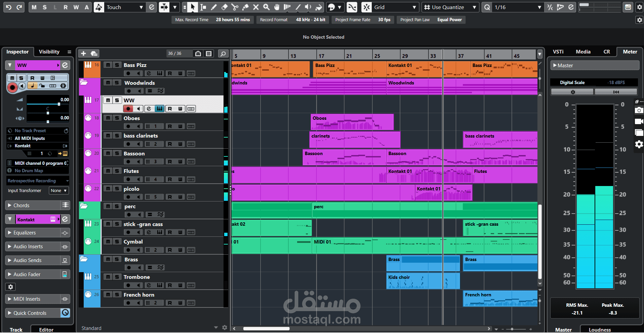The height and width of the screenshot is (333, 644).
Task: Click Project Frame Rate 30 fps
Action: (363, 20)
